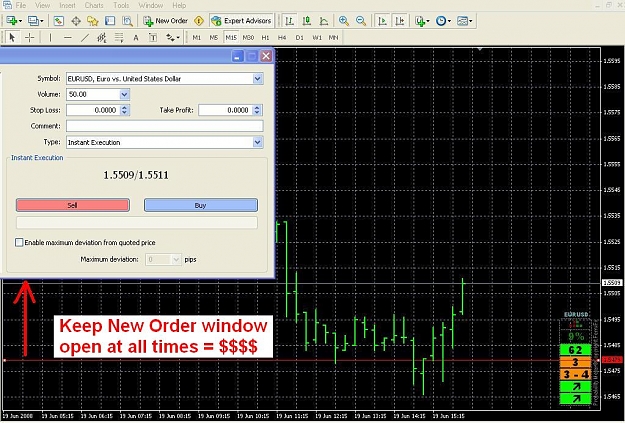The height and width of the screenshot is (423, 625).
Task: Switch to H4 timeframe
Action: pyautogui.click(x=282, y=37)
